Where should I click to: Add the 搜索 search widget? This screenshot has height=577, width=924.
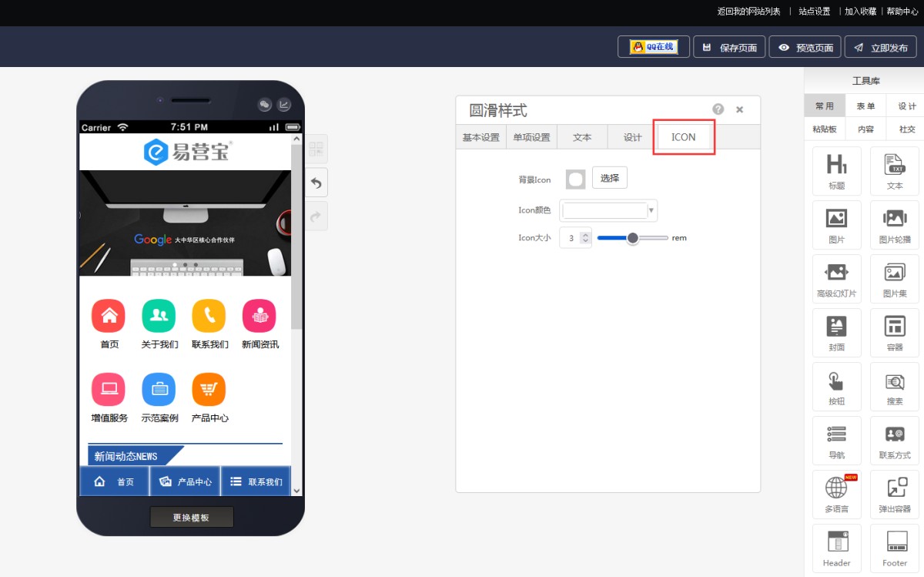895,387
